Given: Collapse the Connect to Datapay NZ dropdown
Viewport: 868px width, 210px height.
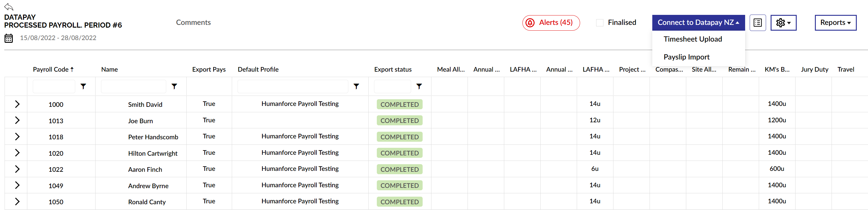Looking at the screenshot, I should point(698,22).
